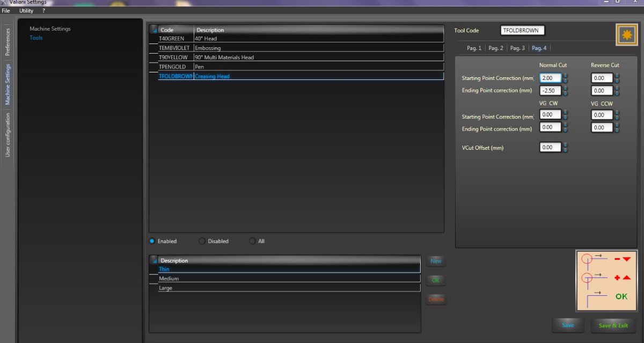The height and width of the screenshot is (343, 644).
Task: Select the Large description row
Action: coord(289,288)
